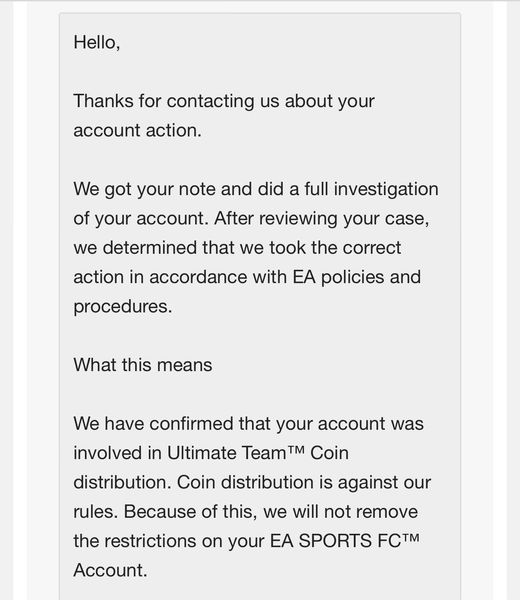520x600 pixels.
Task: Click "Thanks for contacting us about your" line
Action: (224, 101)
